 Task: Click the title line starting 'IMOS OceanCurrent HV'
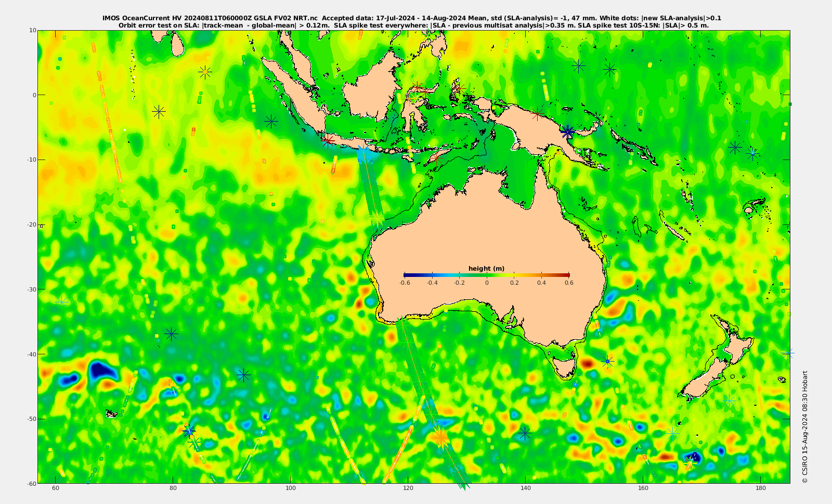pyautogui.click(x=412, y=18)
